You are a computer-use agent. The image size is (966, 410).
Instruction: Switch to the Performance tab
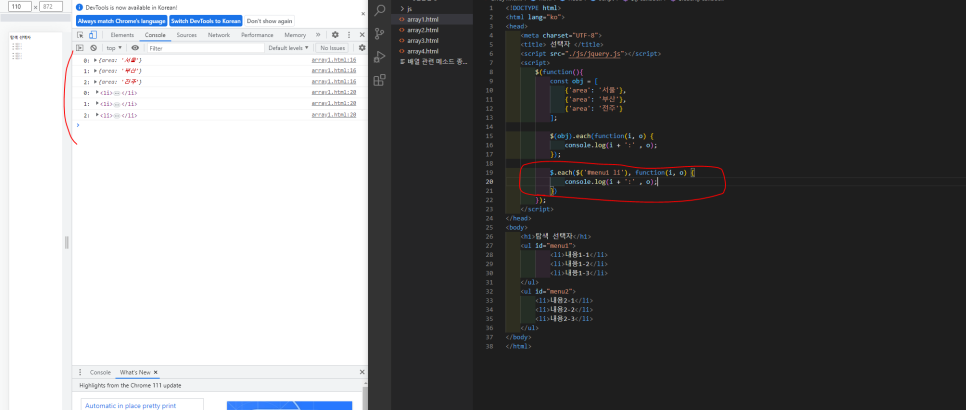pyautogui.click(x=258, y=35)
